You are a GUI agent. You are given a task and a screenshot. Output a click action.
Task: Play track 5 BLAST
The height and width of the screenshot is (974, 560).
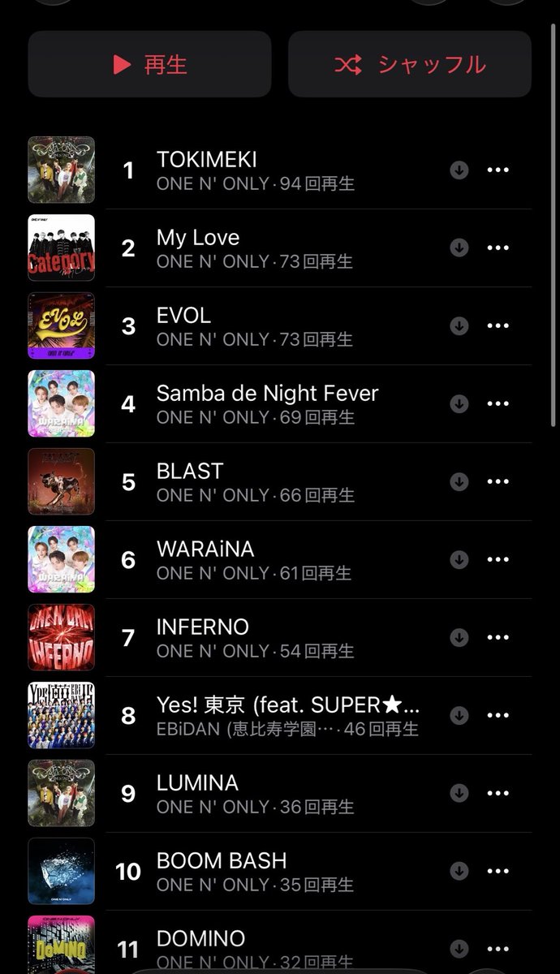280,481
